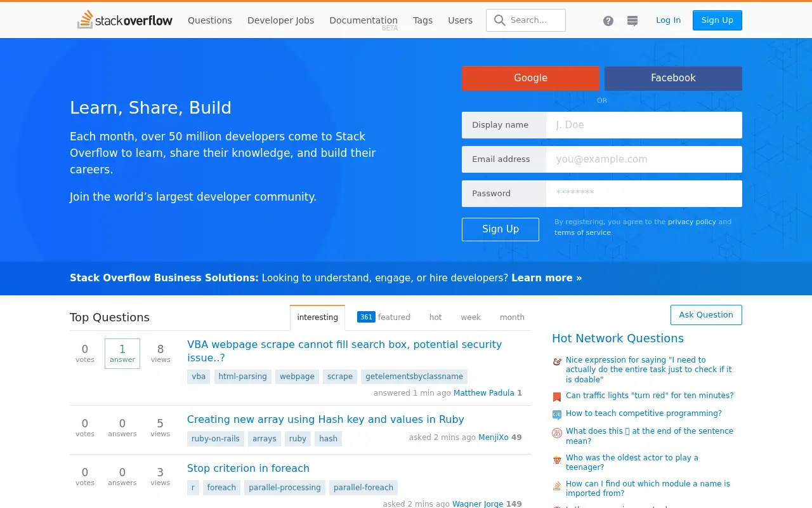Screen dimensions: 812x508
Task: Click the '1 answer' count box
Action: [122, 354]
